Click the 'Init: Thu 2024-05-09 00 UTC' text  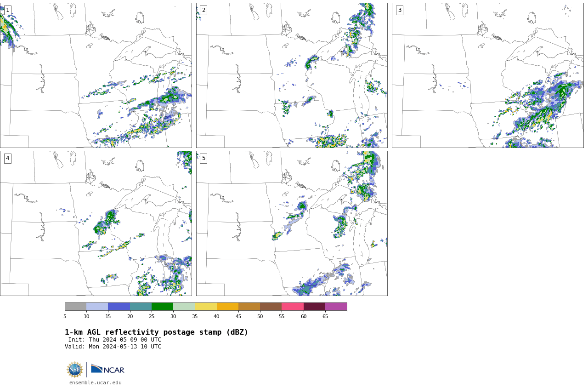click(x=115, y=340)
